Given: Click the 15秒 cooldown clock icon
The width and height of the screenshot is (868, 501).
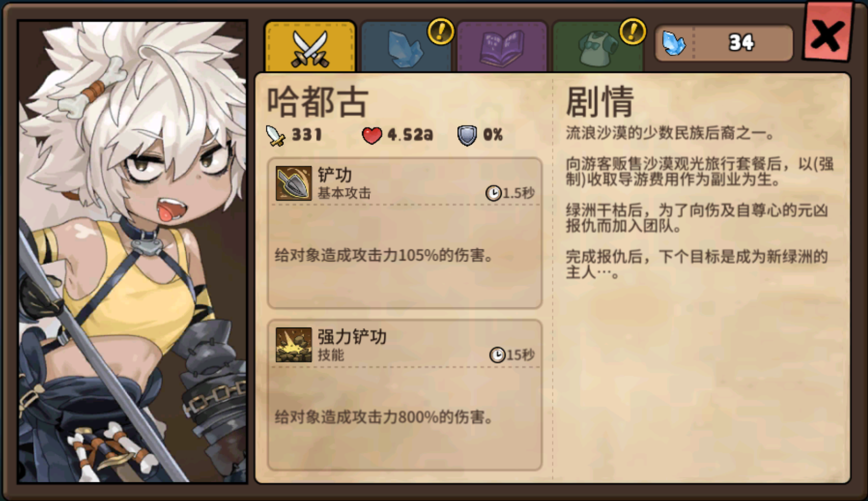Looking at the screenshot, I should point(497,355).
